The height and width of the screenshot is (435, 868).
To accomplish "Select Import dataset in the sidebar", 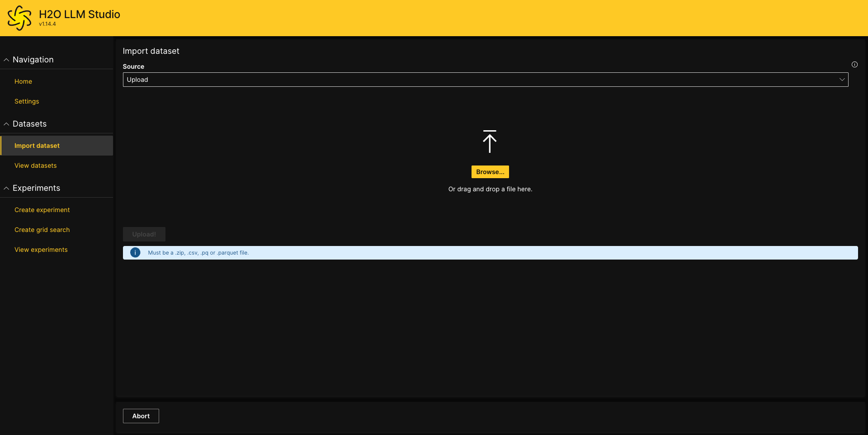I will click(57, 146).
